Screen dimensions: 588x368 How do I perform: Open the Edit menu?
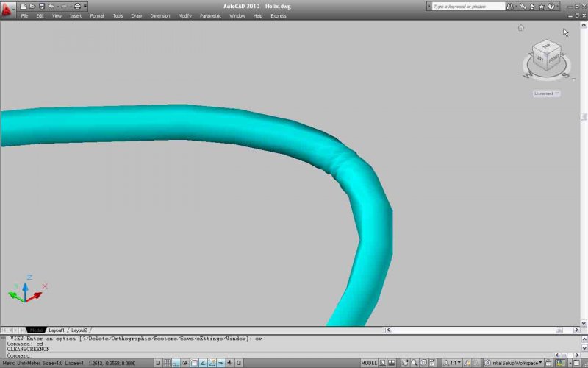click(x=40, y=16)
